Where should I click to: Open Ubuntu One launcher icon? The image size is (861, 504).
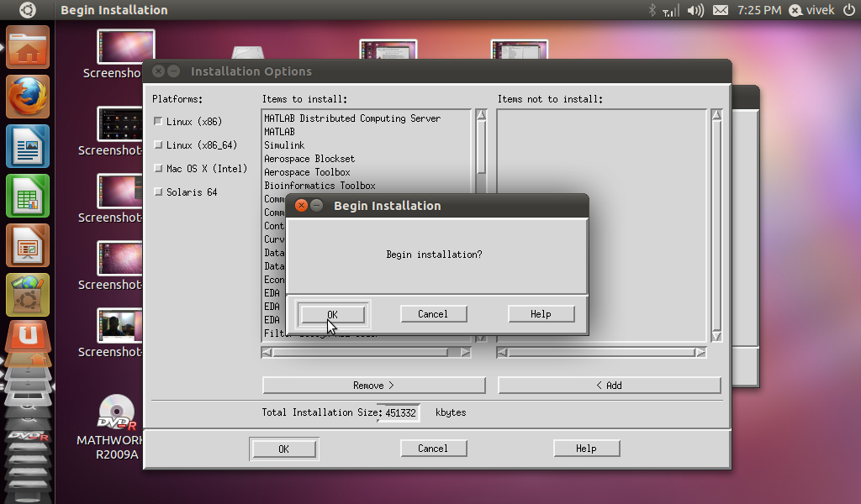pyautogui.click(x=28, y=337)
